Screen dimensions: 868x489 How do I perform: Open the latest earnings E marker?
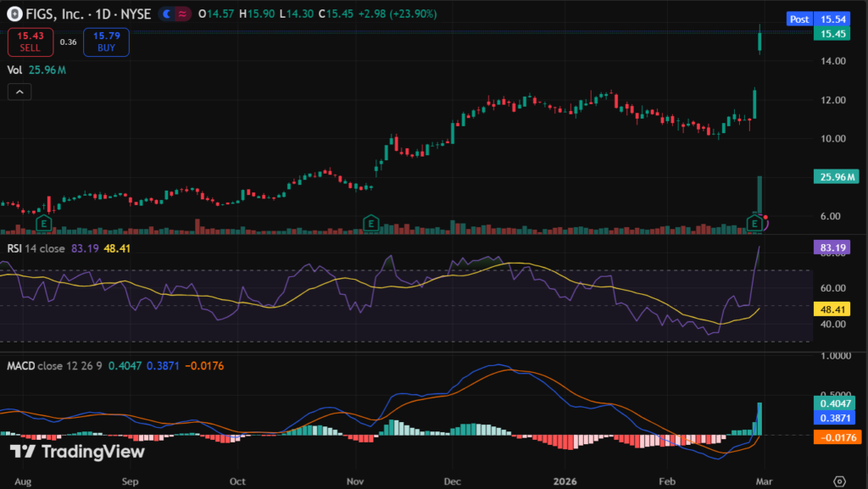pos(754,223)
